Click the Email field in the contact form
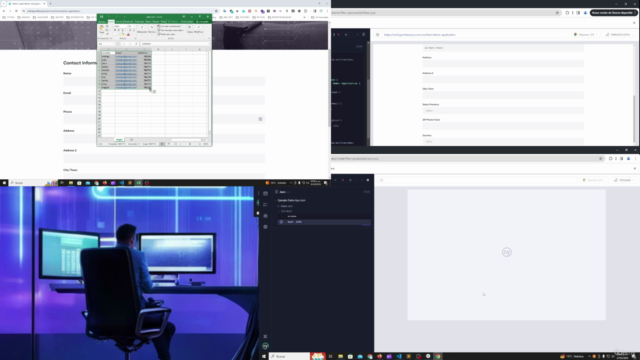 tap(164, 100)
